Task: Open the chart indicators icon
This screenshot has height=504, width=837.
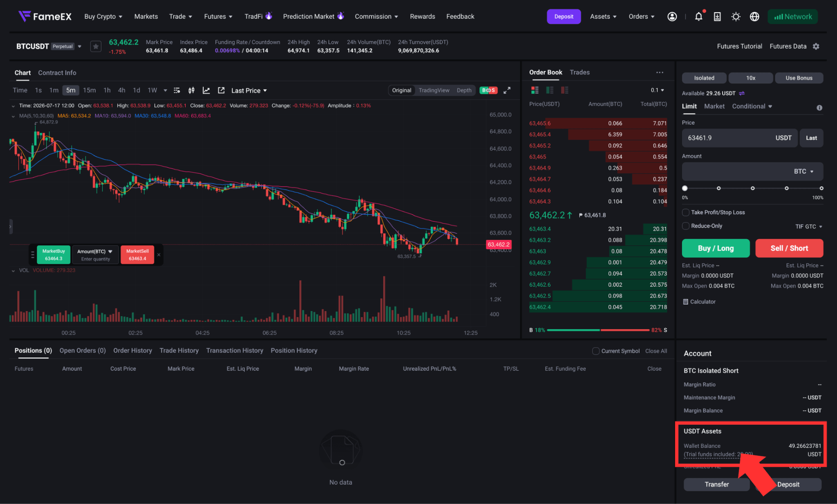Action: coord(206,90)
